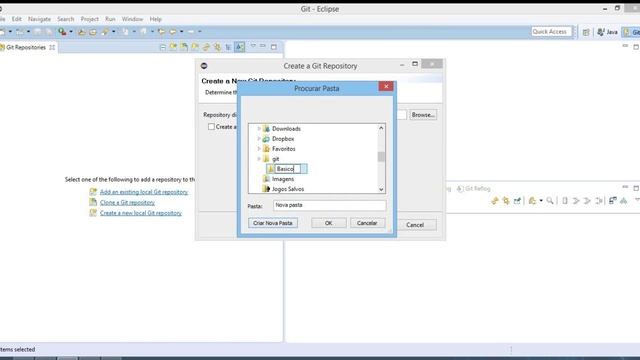Minimize the editor area panel

(625, 46)
